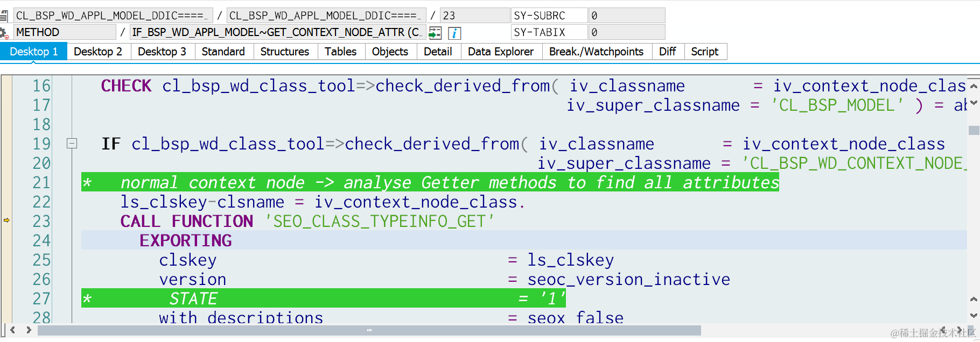Open the Diff tab
Screen dimensions: 980x342
point(668,52)
